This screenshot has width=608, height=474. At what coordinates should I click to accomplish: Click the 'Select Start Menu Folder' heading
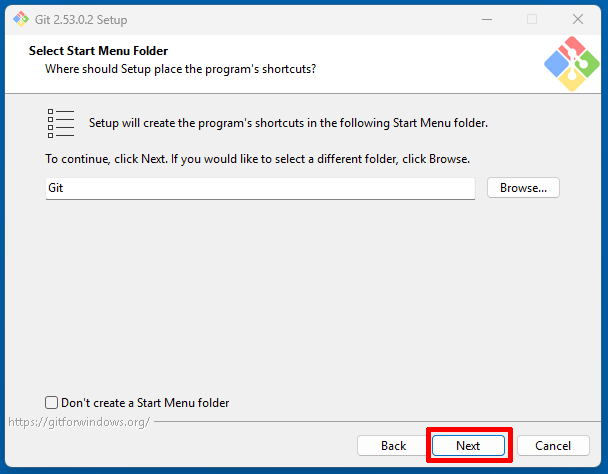[98, 50]
